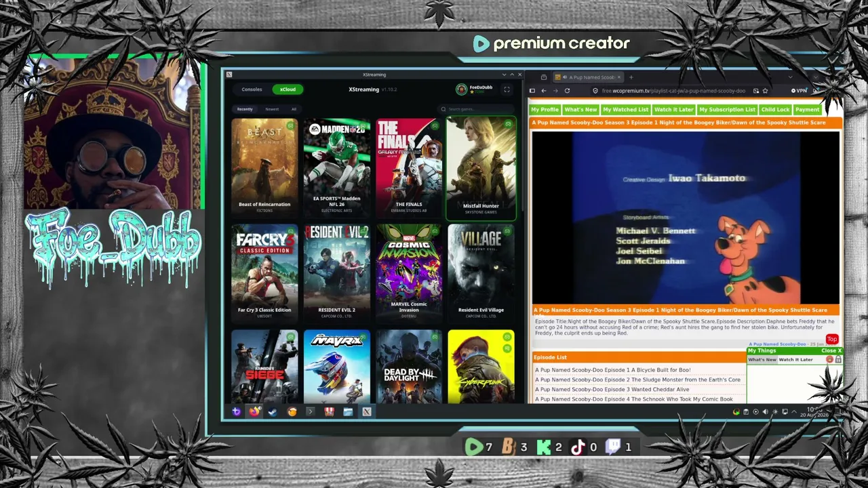Open the Payment page
868x488 pixels.
[x=807, y=110]
